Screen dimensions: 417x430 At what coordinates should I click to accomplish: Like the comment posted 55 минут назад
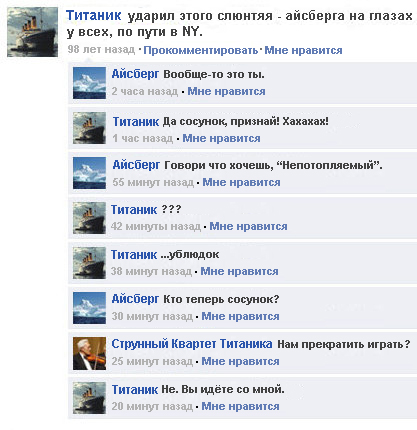241,182
